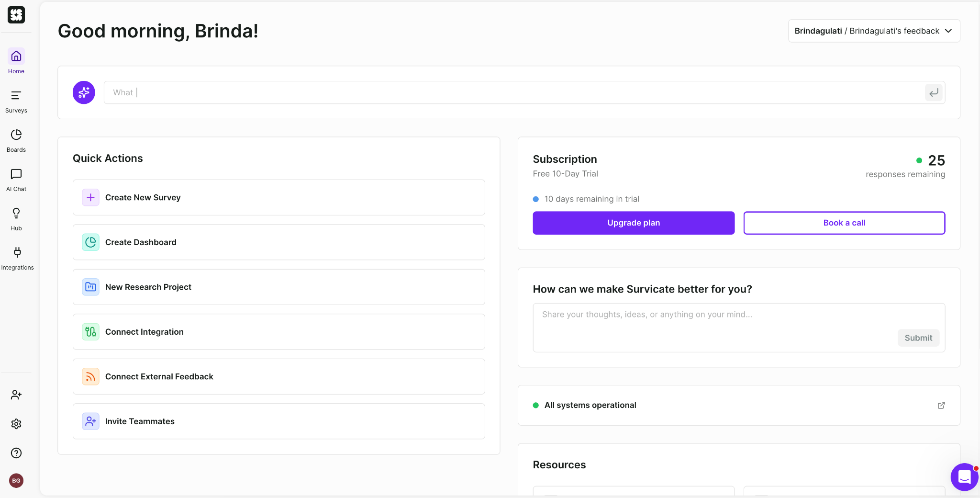Screen dimensions: 980x498
Task: Submit the feedback form
Action: pos(918,338)
